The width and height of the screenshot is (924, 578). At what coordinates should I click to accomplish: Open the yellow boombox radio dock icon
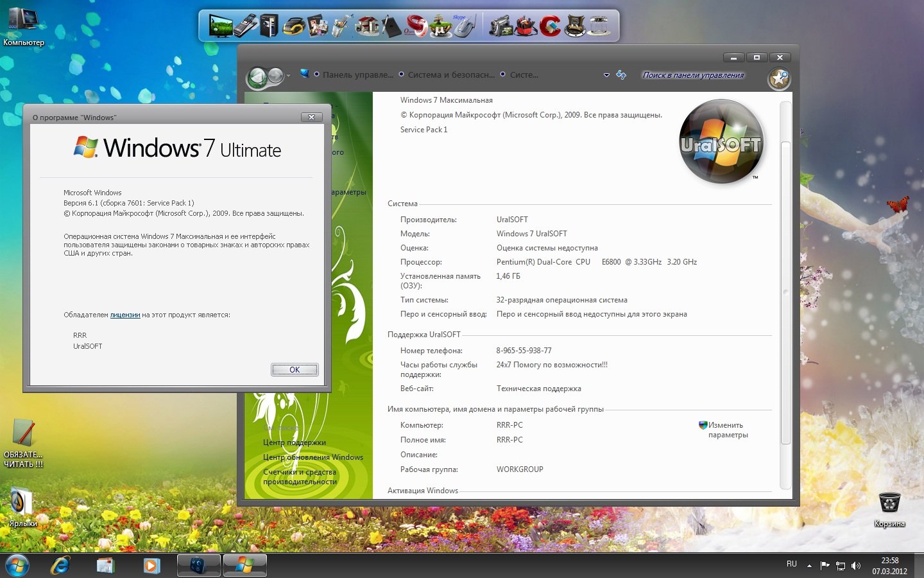click(293, 26)
